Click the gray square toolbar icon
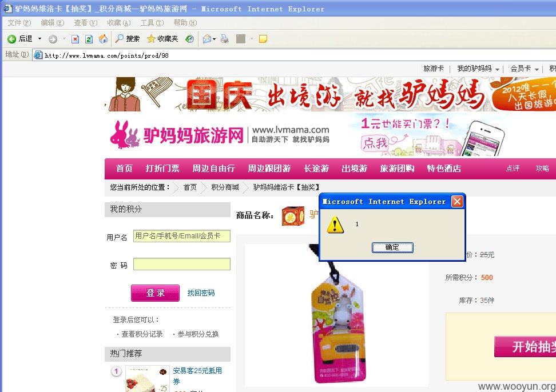Screen dimensions: 556x392 tap(241, 39)
